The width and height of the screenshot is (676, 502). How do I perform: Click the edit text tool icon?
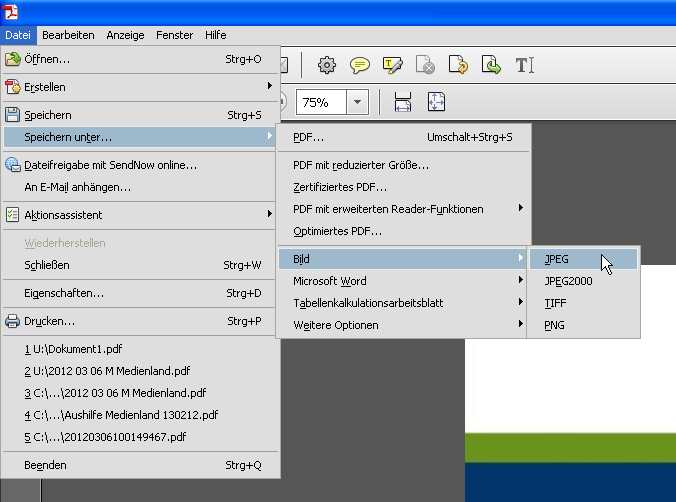pos(525,65)
